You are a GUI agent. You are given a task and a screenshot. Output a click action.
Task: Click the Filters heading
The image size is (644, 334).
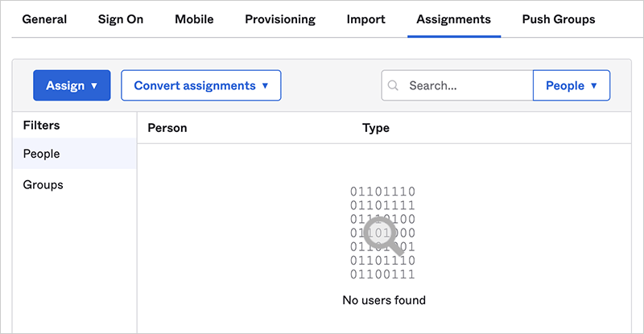(42, 126)
